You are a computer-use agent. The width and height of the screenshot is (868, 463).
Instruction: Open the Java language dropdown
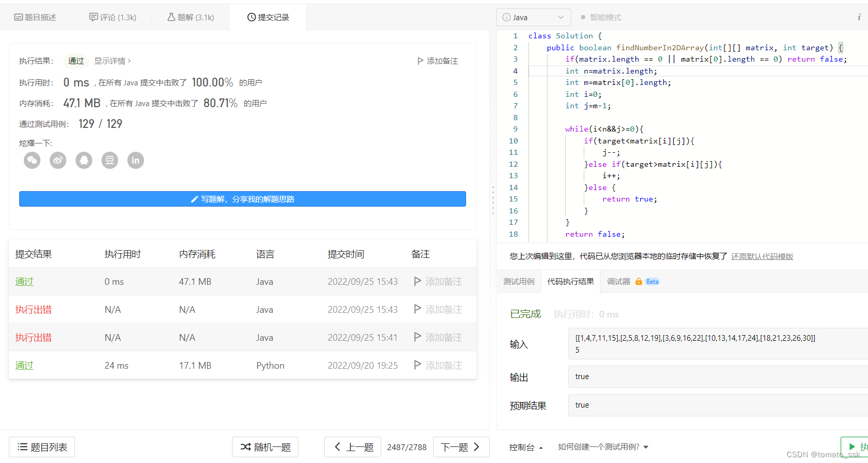(533, 17)
